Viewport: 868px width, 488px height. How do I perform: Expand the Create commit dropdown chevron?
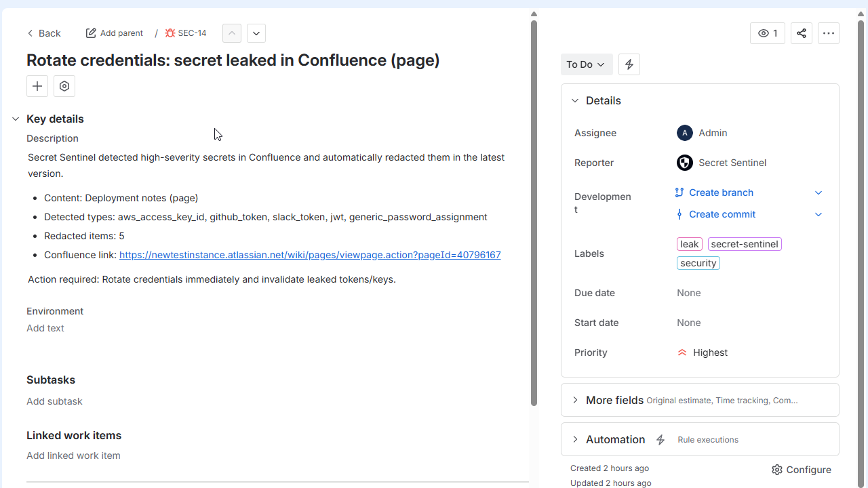(x=818, y=214)
